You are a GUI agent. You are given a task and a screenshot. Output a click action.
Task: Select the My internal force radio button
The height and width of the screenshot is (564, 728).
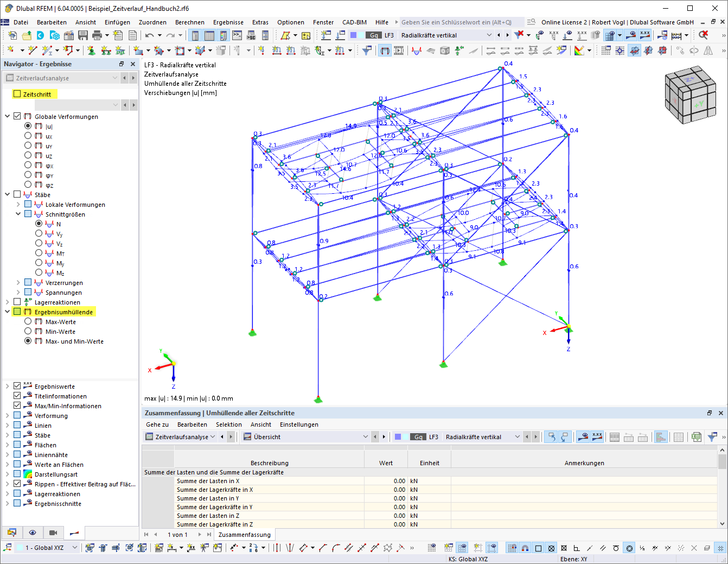coord(39,263)
